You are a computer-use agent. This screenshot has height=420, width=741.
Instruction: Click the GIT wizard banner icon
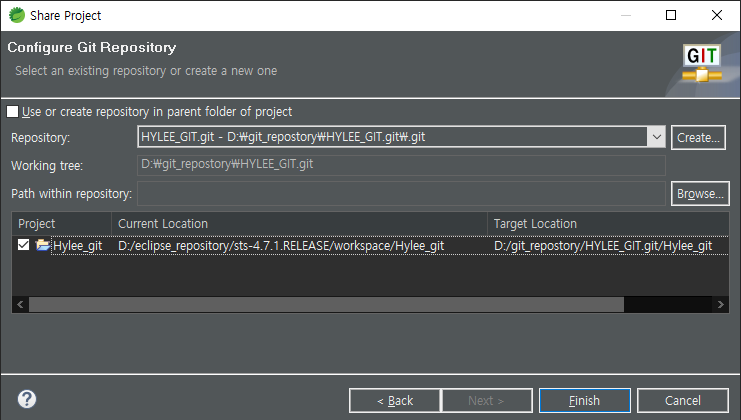pos(702,63)
